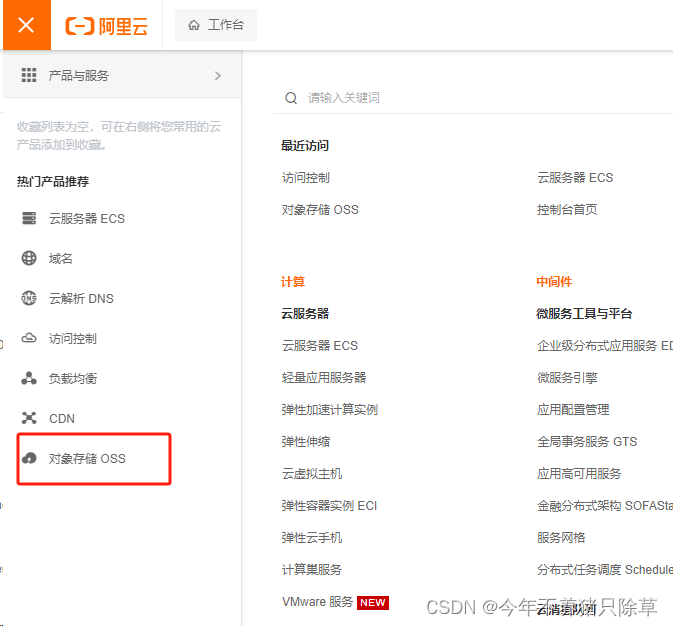
Task: Select the 中间件 category heading
Action: pyautogui.click(x=554, y=282)
